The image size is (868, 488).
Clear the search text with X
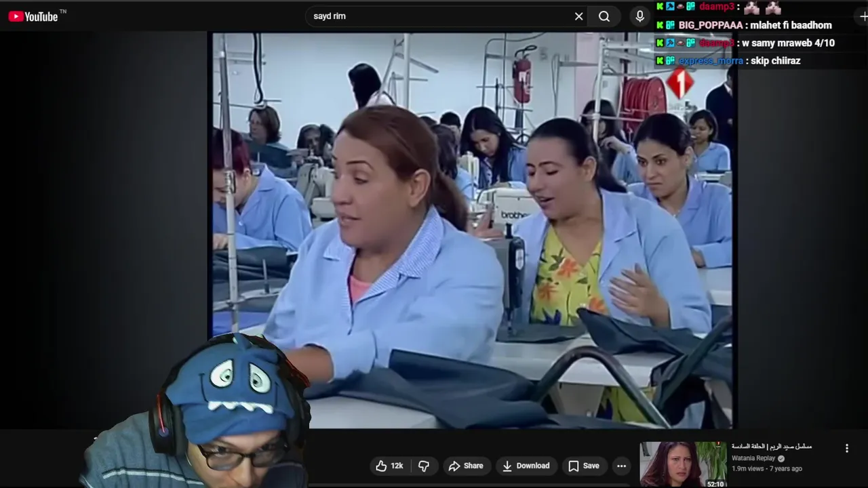578,16
